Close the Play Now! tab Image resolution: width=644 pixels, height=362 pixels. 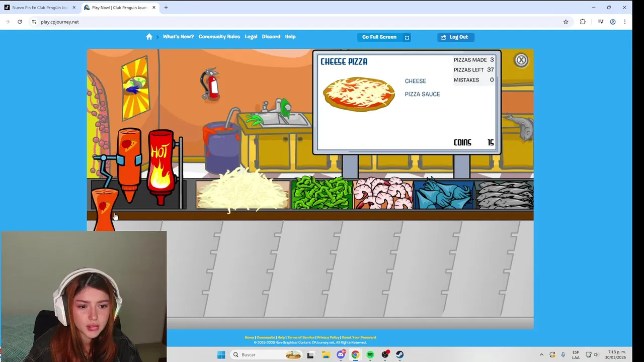[x=153, y=8]
